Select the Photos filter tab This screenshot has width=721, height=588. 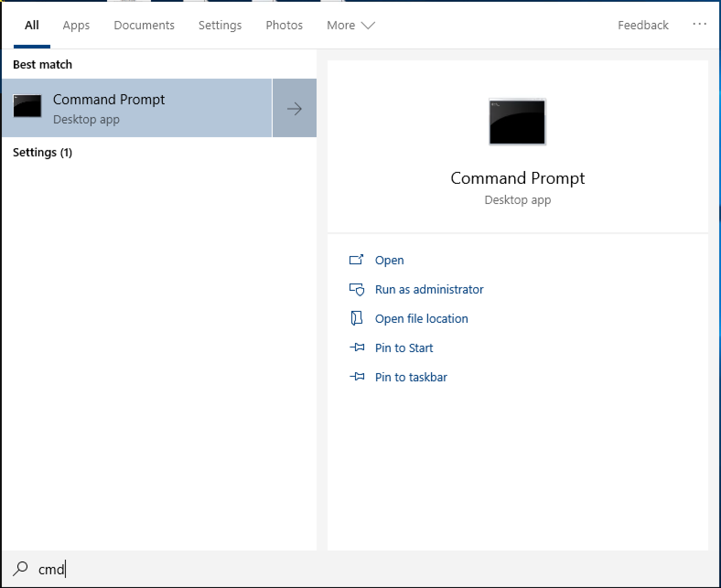pos(284,25)
